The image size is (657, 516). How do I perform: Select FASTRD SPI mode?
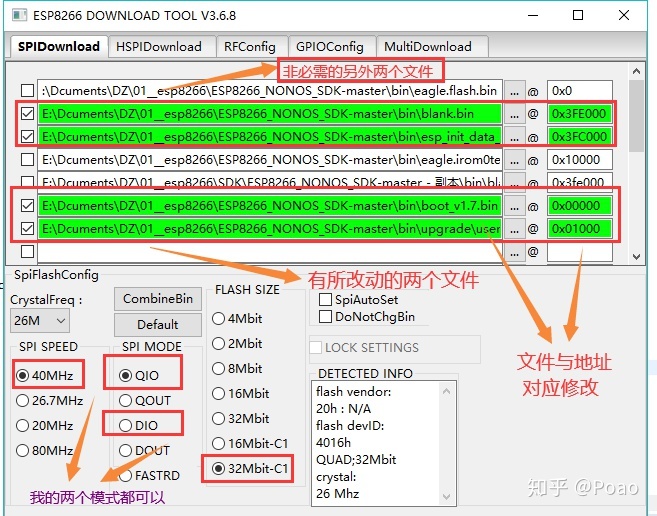pyautogui.click(x=150, y=475)
